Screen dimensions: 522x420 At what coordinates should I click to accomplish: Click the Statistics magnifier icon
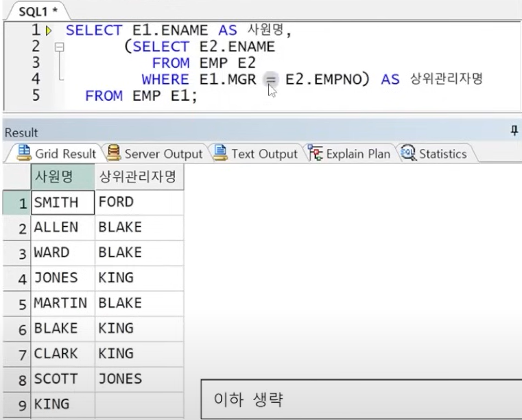[x=408, y=153]
